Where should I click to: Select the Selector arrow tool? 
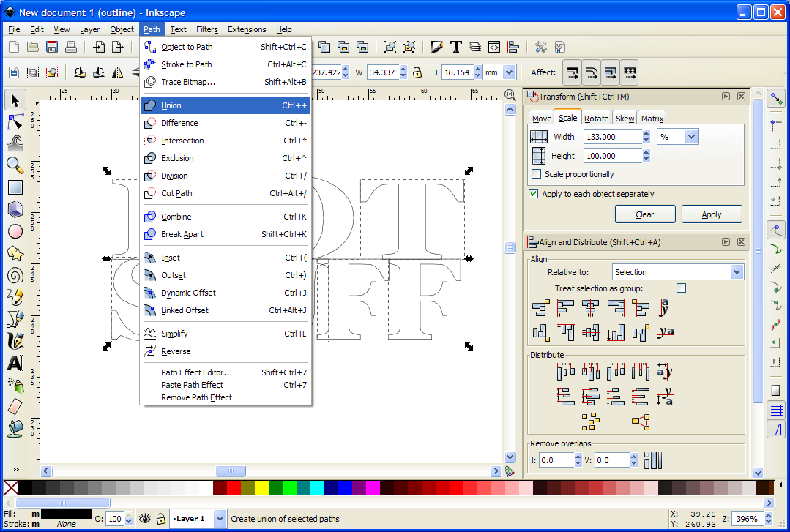15,100
